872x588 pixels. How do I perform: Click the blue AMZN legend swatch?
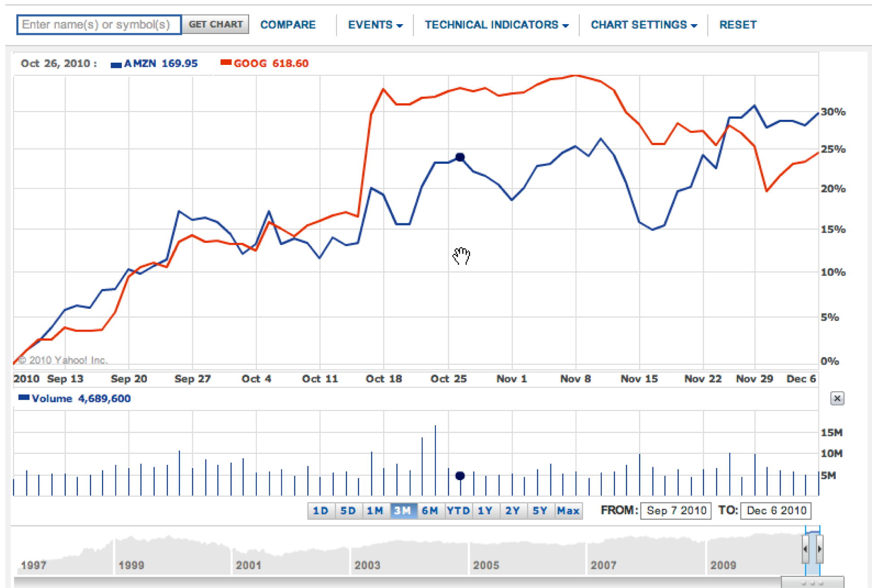(116, 64)
